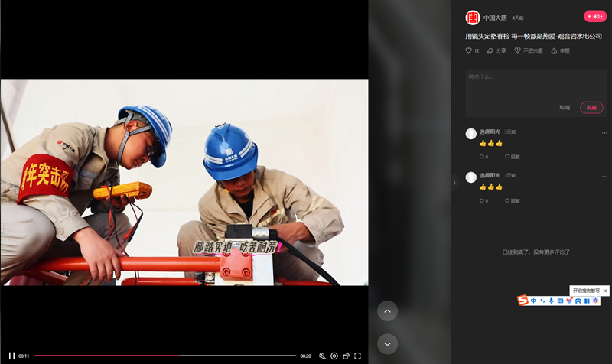Image resolution: width=612 pixels, height=364 pixels.
Task: Mark video as 不感兴趣
Action: (529, 50)
